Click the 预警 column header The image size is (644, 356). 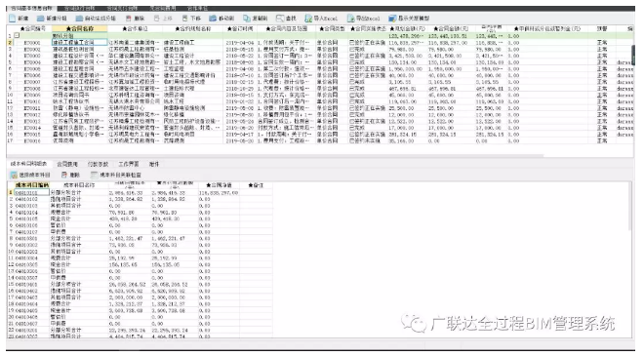(x=602, y=28)
